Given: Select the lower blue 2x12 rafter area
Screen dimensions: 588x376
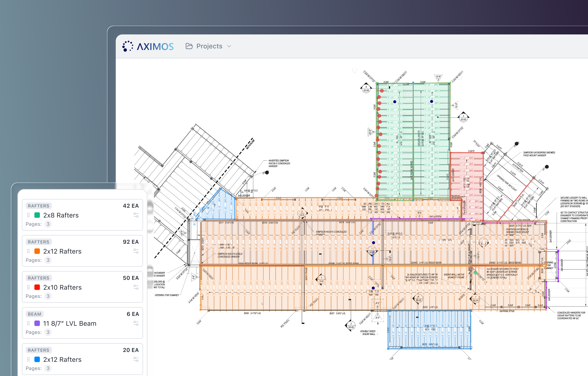Looking at the screenshot, I should [x=430, y=330].
